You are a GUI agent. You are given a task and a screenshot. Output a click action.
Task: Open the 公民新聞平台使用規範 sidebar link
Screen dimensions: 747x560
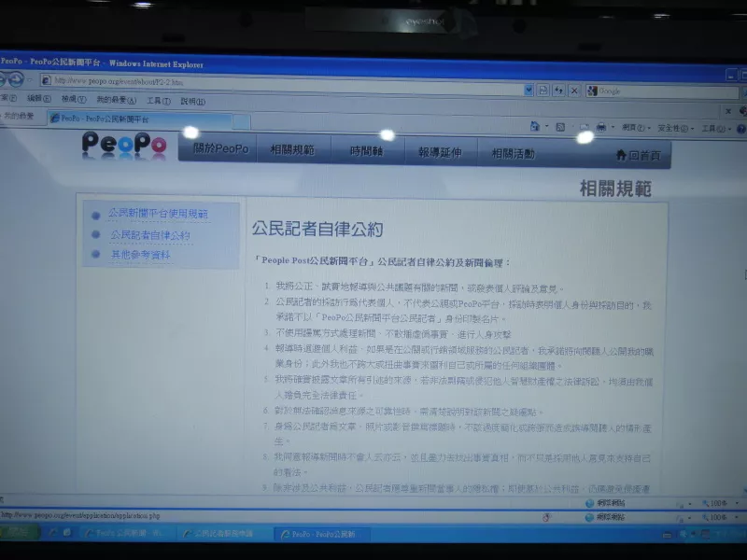pos(158,214)
